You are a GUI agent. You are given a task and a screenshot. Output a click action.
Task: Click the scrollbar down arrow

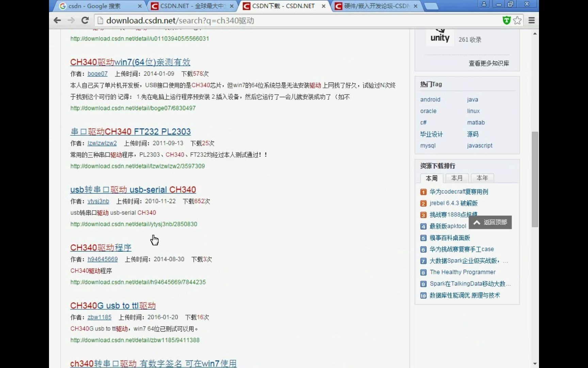pos(535,364)
